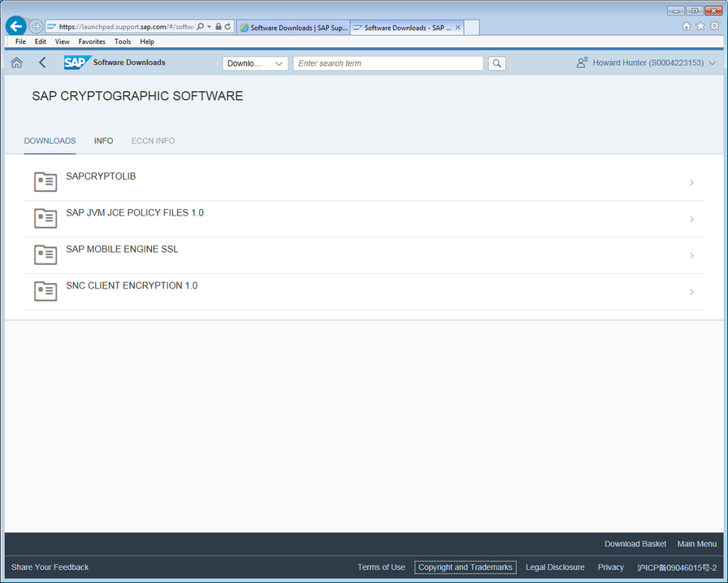Open browser favorites with the star icon

point(700,26)
